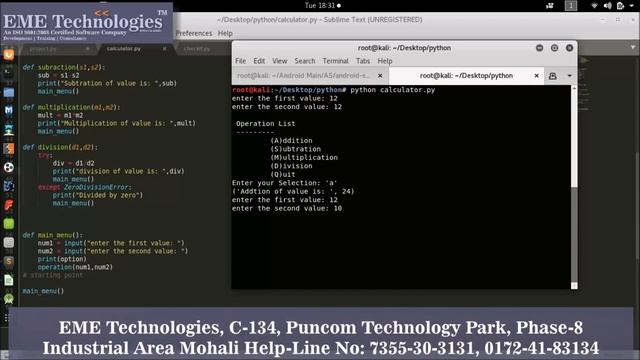Click '(S)ubtration' in terminal output

[x=296, y=149]
